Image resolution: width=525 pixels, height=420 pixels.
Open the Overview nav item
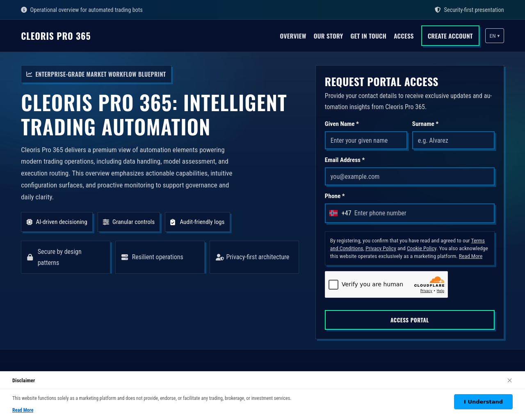293,36
